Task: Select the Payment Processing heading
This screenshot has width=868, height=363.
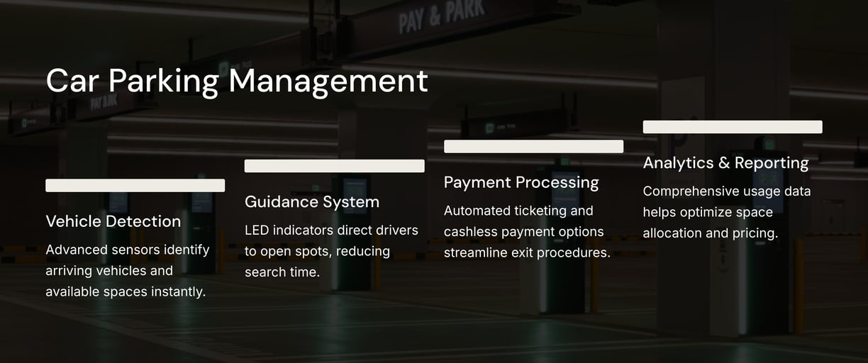Action: 521,182
